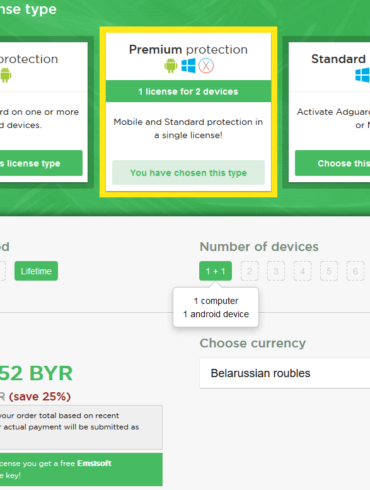Click the macOS X icon in Premium protection

pyautogui.click(x=206, y=66)
